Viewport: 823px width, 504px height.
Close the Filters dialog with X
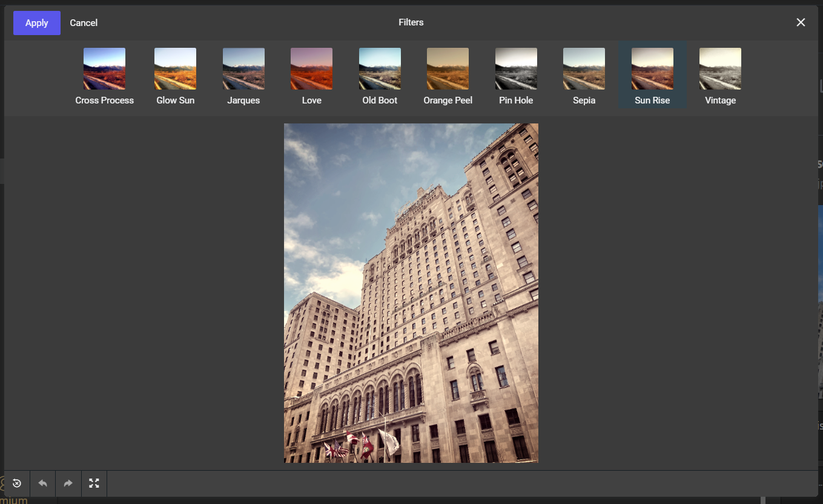(801, 22)
